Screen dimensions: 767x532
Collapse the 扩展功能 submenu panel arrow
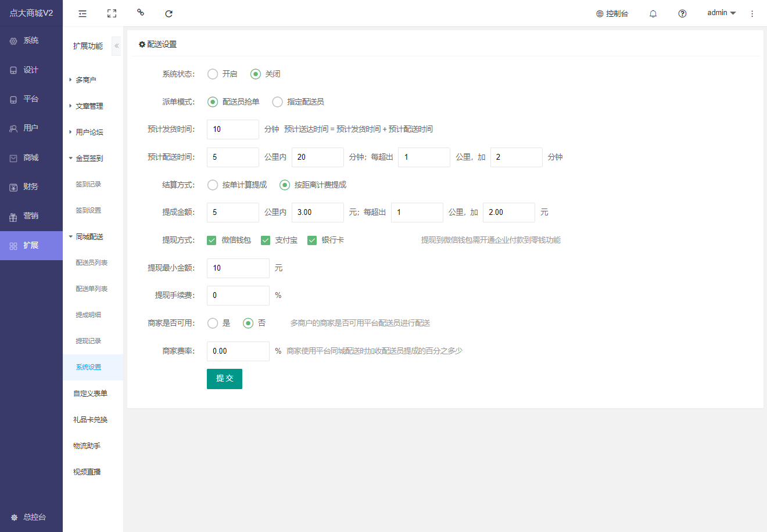(116, 46)
